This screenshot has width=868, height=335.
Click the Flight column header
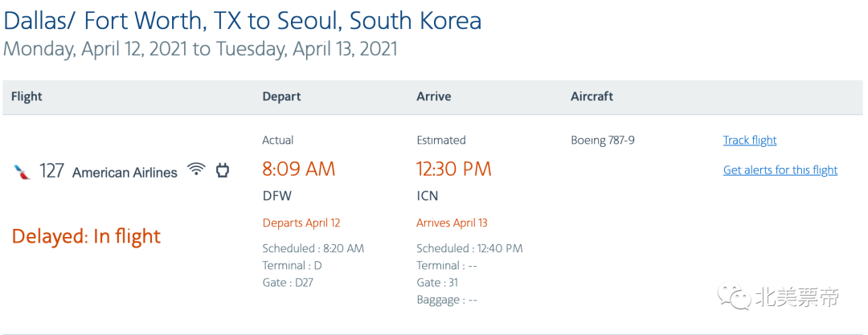pyautogui.click(x=27, y=96)
